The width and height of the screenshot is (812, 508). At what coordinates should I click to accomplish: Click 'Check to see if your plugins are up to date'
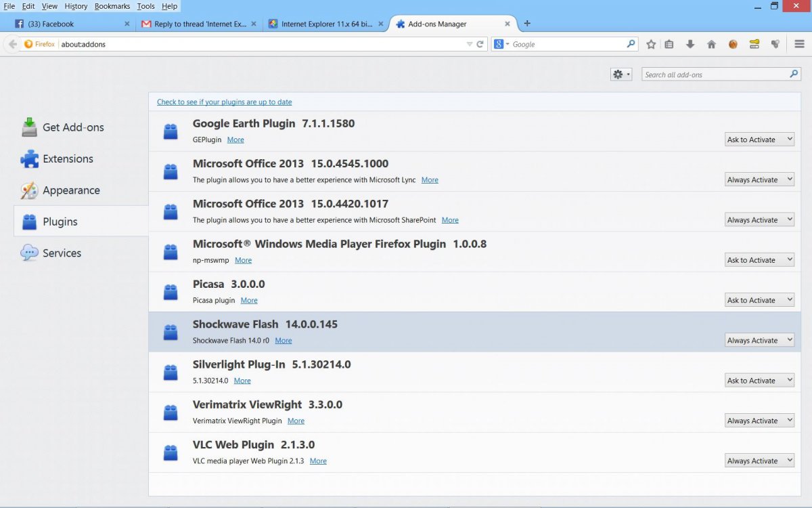[x=225, y=102]
